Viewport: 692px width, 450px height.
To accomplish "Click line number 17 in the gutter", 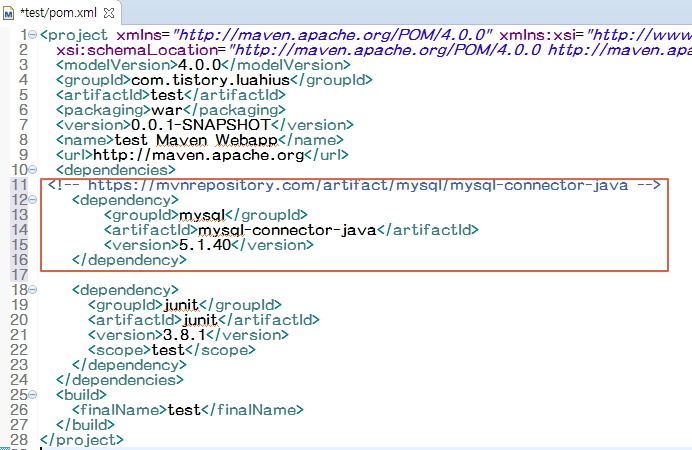I will pos(19,275).
